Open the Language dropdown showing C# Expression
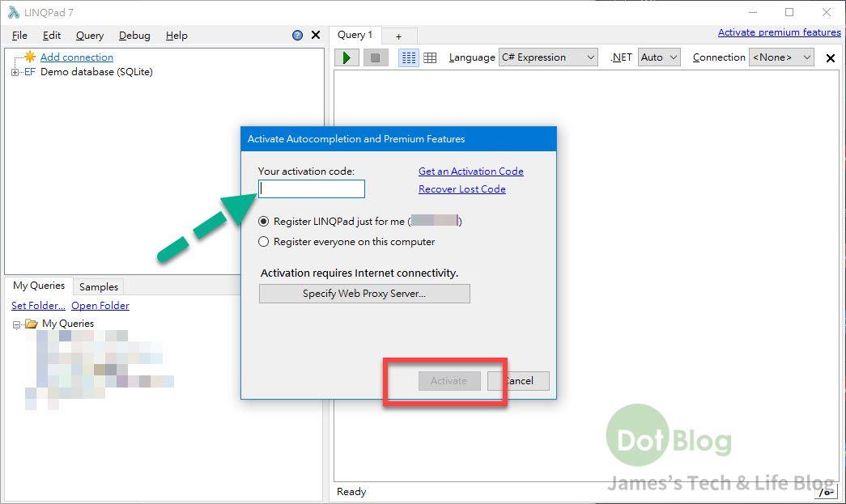The width and height of the screenshot is (846, 504). click(x=548, y=57)
